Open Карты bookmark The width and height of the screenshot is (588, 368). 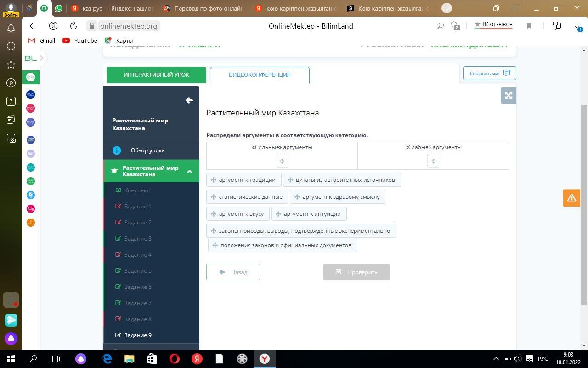119,40
